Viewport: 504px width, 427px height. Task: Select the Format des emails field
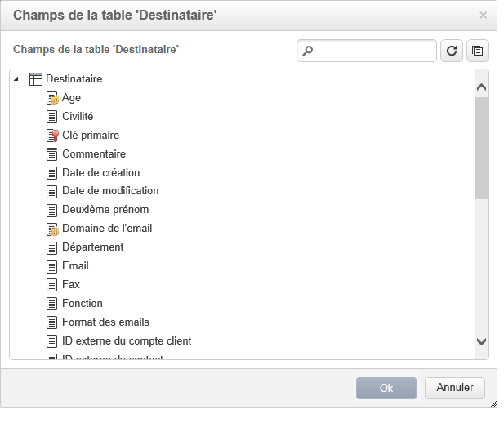click(105, 322)
